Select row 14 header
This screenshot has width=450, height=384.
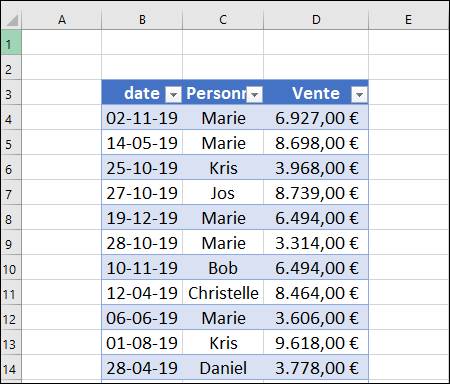11,367
